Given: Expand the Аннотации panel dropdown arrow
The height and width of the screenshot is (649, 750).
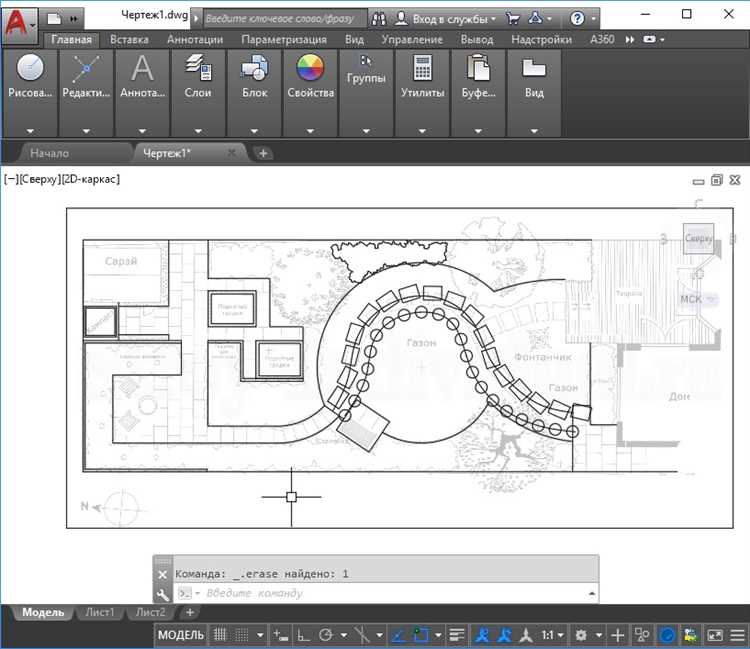Looking at the screenshot, I should click(142, 130).
